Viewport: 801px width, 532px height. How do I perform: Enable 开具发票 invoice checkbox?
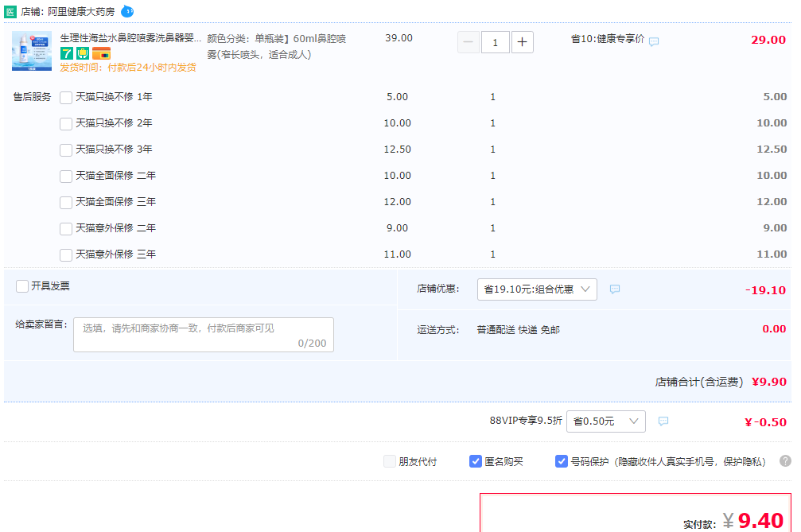22,286
